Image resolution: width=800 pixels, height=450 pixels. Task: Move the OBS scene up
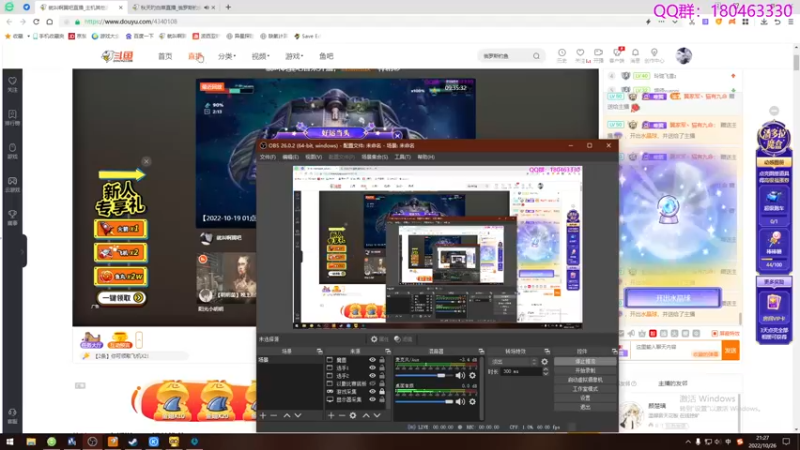pos(287,415)
